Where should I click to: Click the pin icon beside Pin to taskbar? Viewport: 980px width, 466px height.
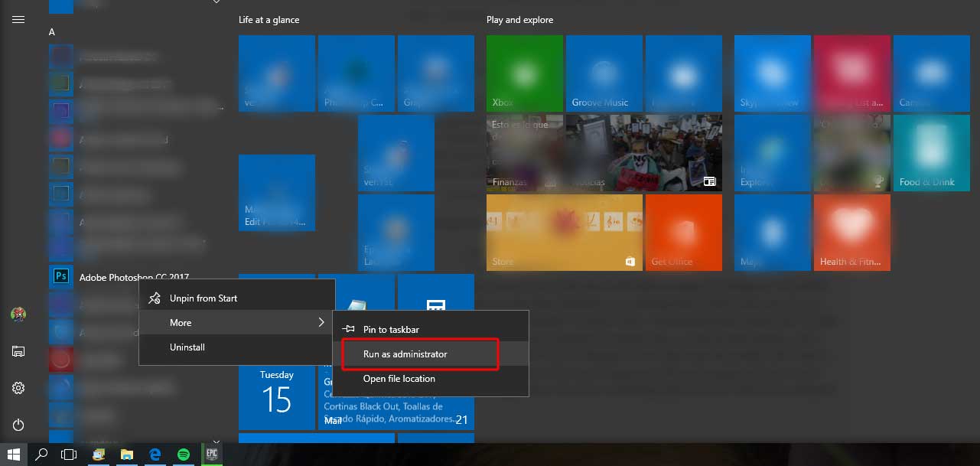(x=348, y=329)
